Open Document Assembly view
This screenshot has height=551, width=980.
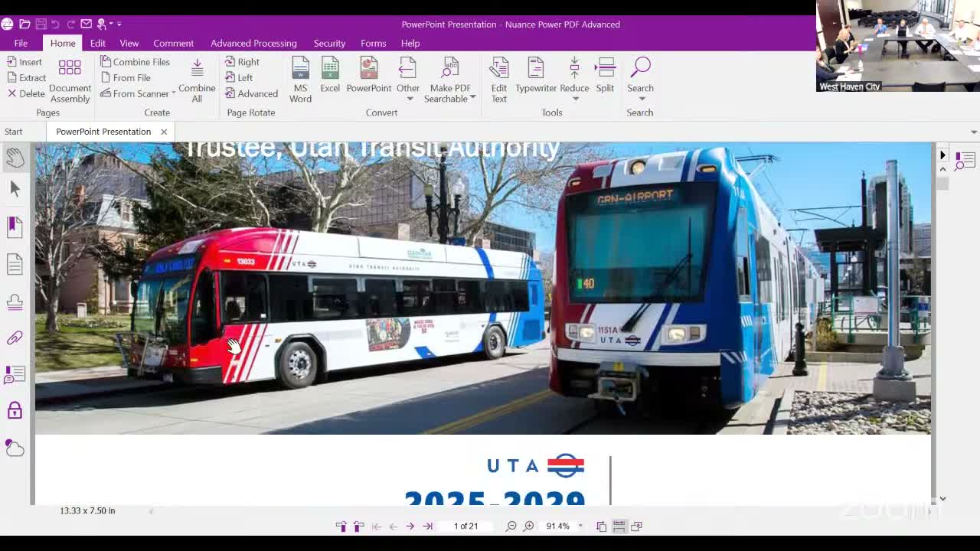point(70,79)
